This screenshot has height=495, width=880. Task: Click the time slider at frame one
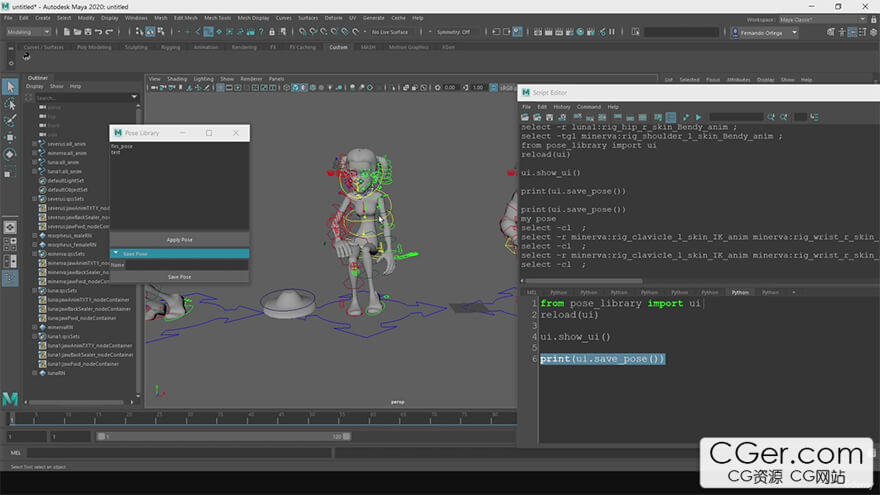point(11,419)
